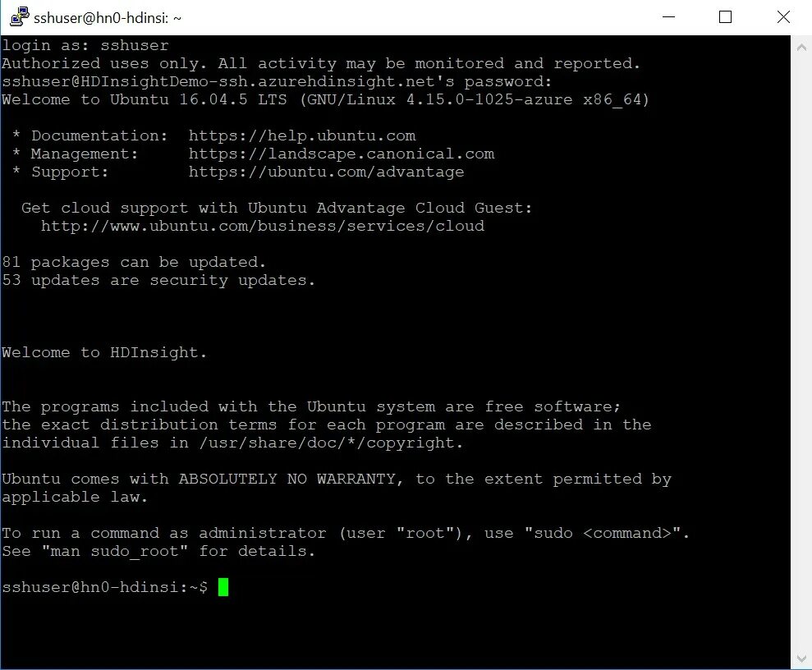Click the https://ubuntu.com/advantage URL text
Image resolution: width=812 pixels, height=670 pixels.
click(x=326, y=172)
